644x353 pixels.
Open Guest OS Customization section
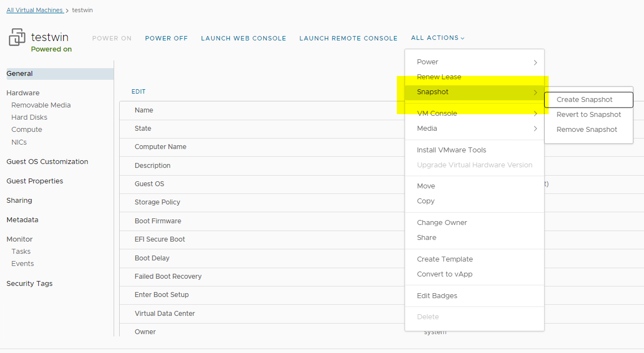click(x=47, y=162)
